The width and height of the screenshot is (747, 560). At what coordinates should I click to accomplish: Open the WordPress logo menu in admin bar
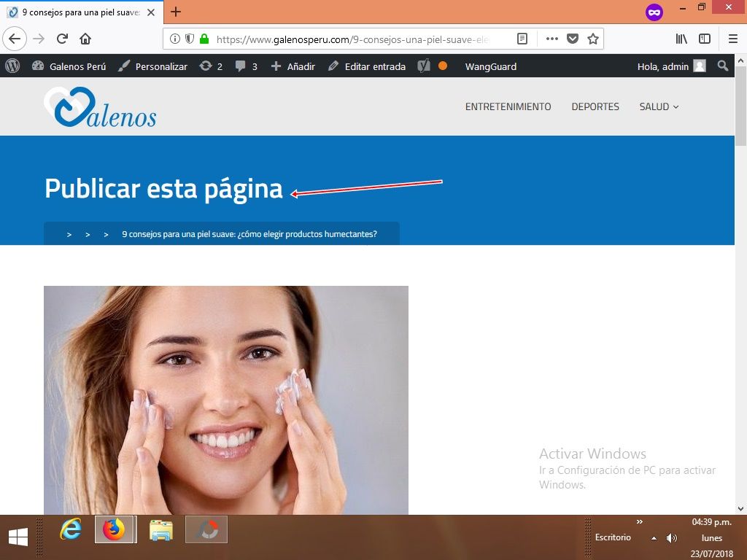point(12,66)
